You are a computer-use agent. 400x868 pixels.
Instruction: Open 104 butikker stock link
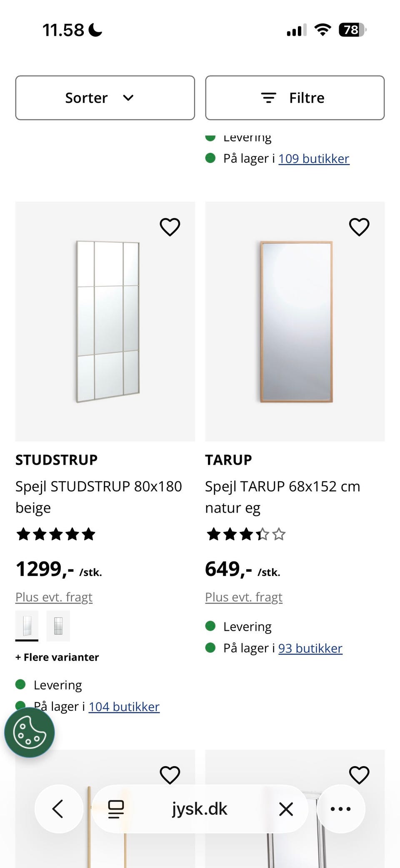pos(124,707)
